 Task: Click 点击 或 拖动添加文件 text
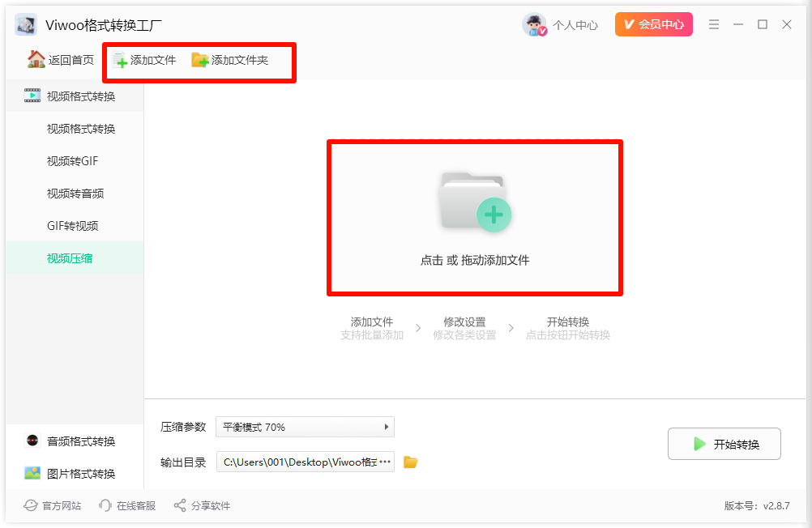coord(475,261)
